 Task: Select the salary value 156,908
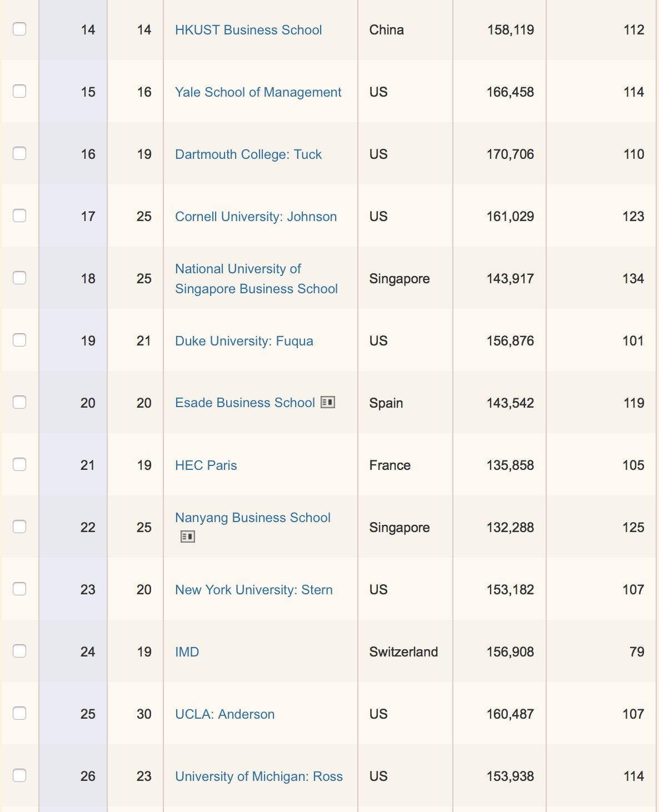point(511,652)
